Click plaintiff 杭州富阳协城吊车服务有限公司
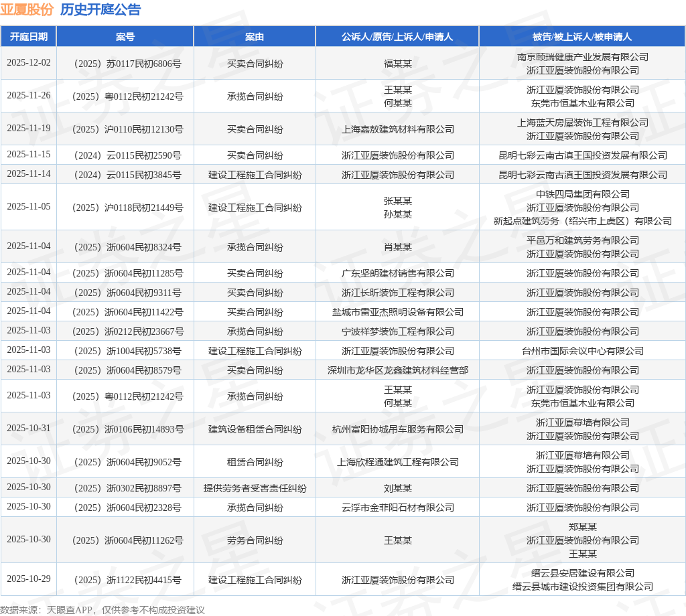Screen dimensions: 686x616 click(398, 429)
